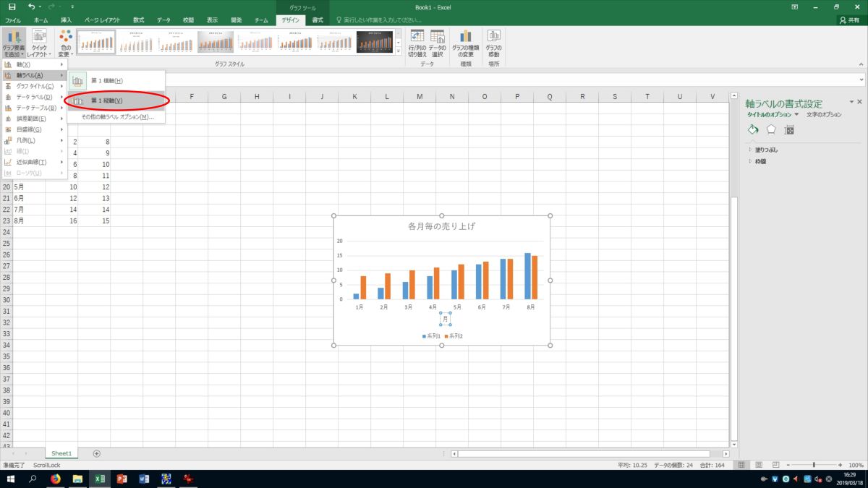
Task: Switch to Normal view icon in status bar
Action: pos(741,465)
